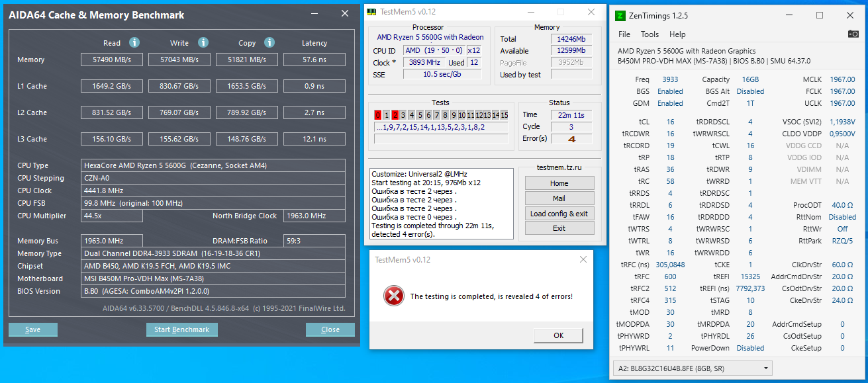Click DRAM:FSB Ratio value 59:3
The height and width of the screenshot is (383, 868).
(314, 241)
